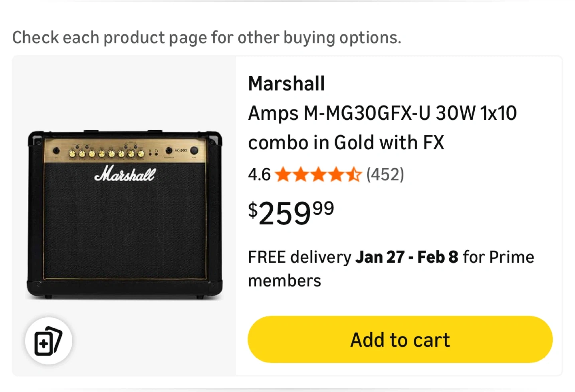Click the middle third rating star
The image size is (575, 392).
(319, 175)
